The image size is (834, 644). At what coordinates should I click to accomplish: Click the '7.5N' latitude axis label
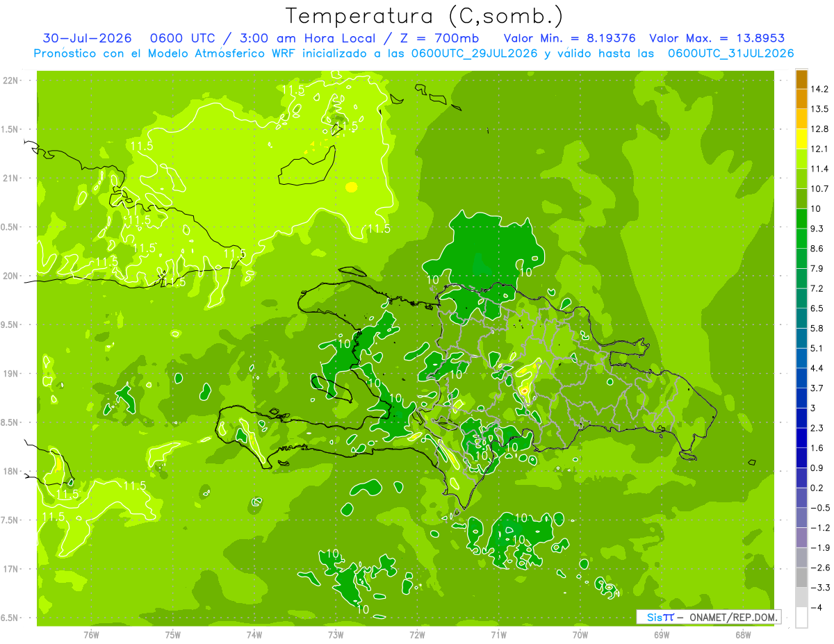10,520
